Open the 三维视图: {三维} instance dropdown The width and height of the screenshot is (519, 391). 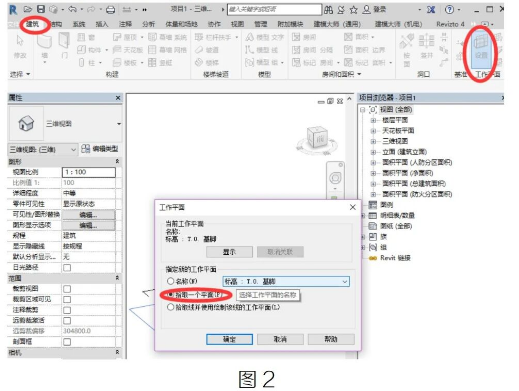pos(43,149)
